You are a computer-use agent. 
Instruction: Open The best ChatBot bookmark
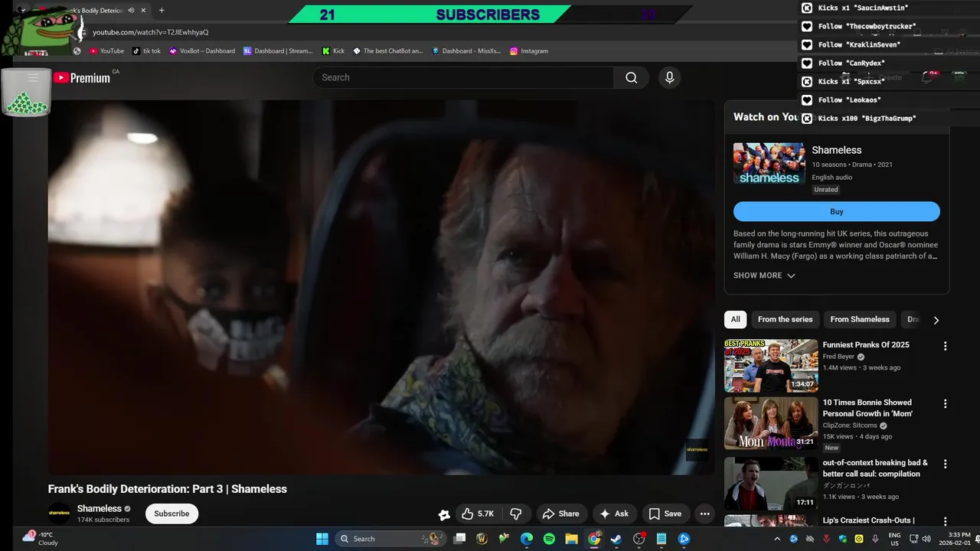click(387, 51)
